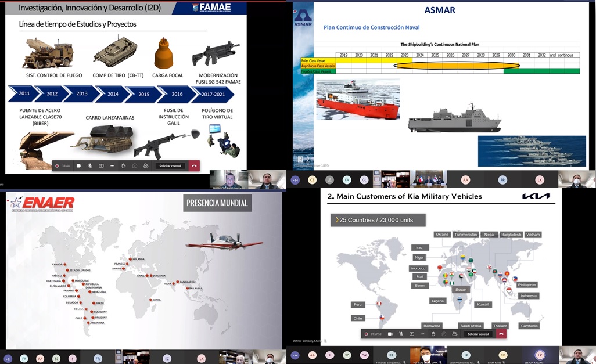Select FR participant avatar in ENAER meeting
Screen dimensions: 596x364
coord(98,358)
